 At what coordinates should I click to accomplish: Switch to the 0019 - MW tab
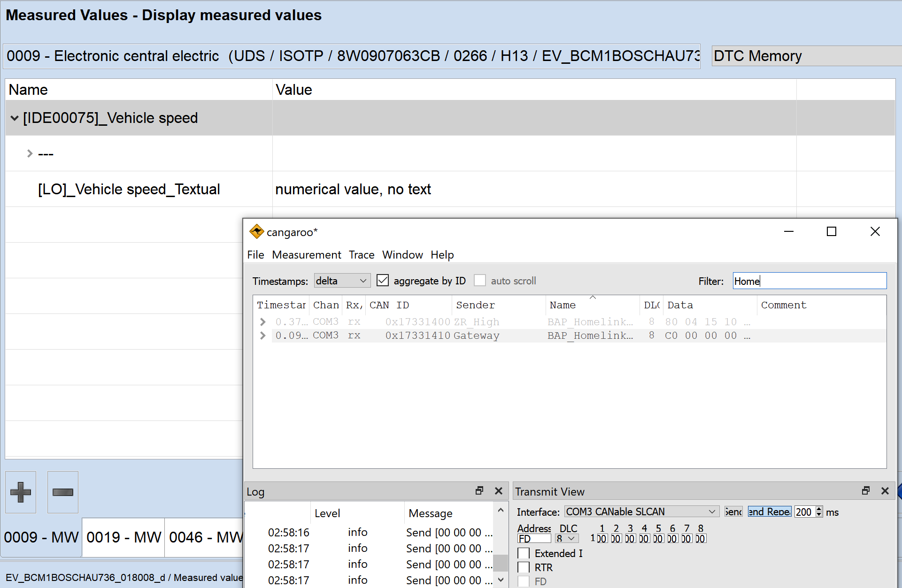click(123, 537)
